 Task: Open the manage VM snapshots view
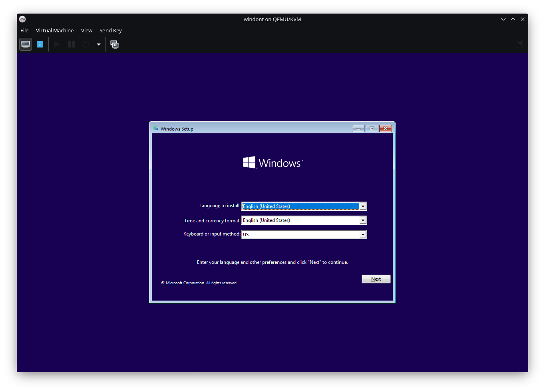click(x=115, y=44)
